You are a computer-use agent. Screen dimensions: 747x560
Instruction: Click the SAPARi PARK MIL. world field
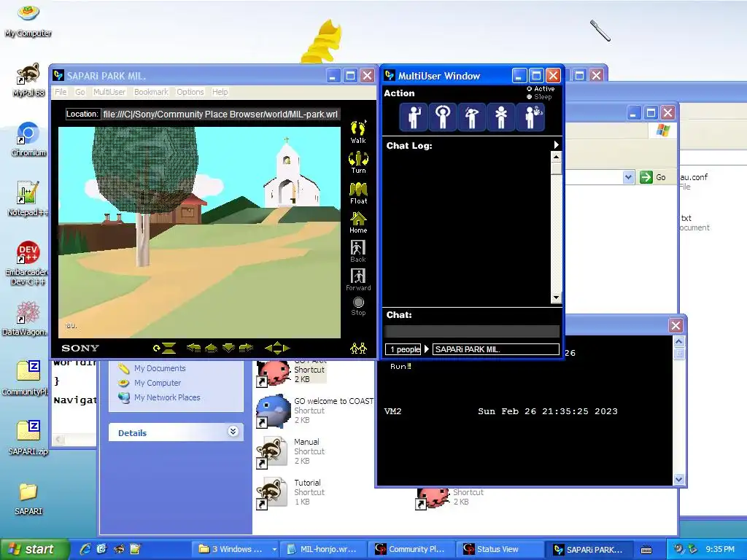(x=496, y=349)
